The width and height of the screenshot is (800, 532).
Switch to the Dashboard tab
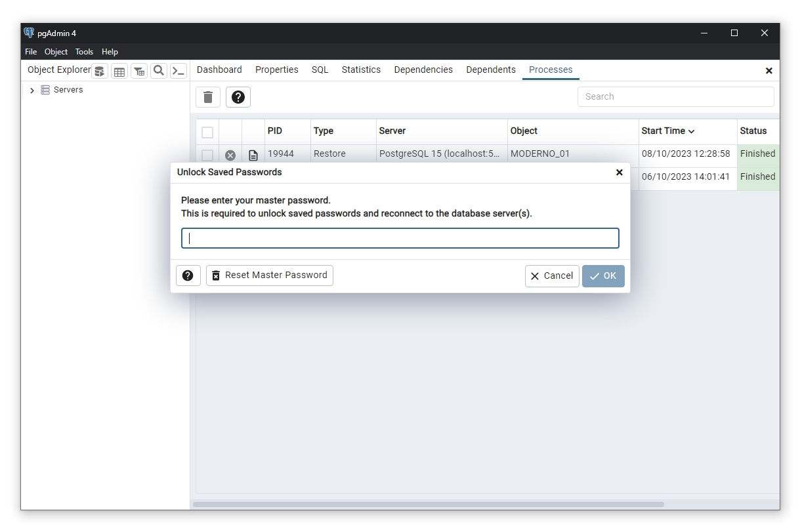pyautogui.click(x=219, y=70)
